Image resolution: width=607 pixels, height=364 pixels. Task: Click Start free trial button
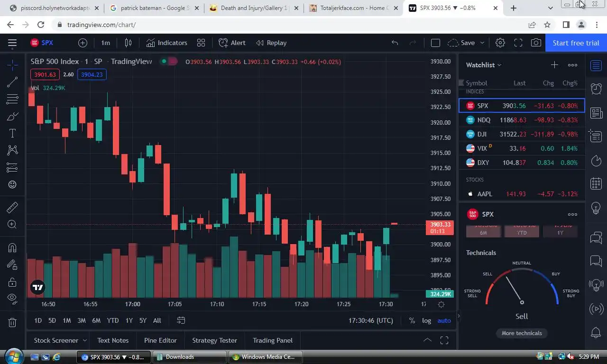(x=576, y=43)
